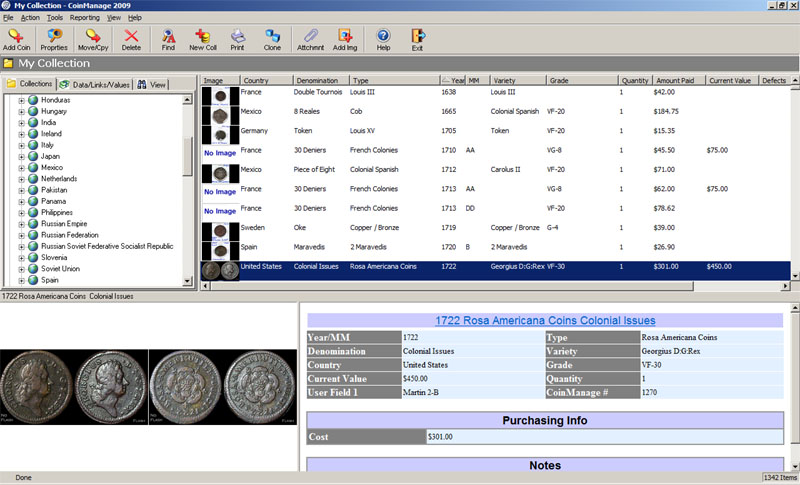Click the country tree scrollbar down arrow
Viewport: 800px width, 485px height.
pyautogui.click(x=187, y=281)
